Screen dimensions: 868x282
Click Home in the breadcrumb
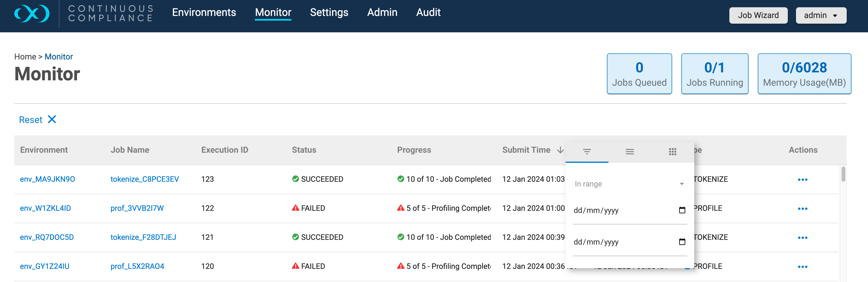[x=25, y=57]
